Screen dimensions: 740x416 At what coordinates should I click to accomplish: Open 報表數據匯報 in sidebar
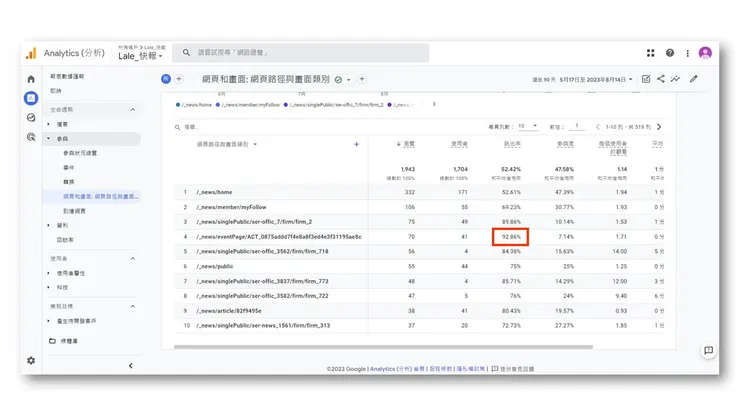(x=67, y=76)
